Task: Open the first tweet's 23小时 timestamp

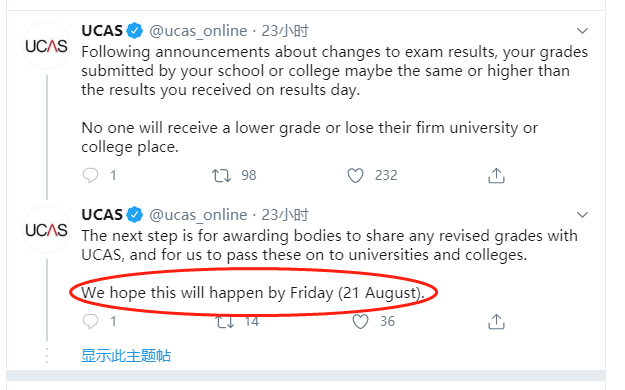Action: 285,31
